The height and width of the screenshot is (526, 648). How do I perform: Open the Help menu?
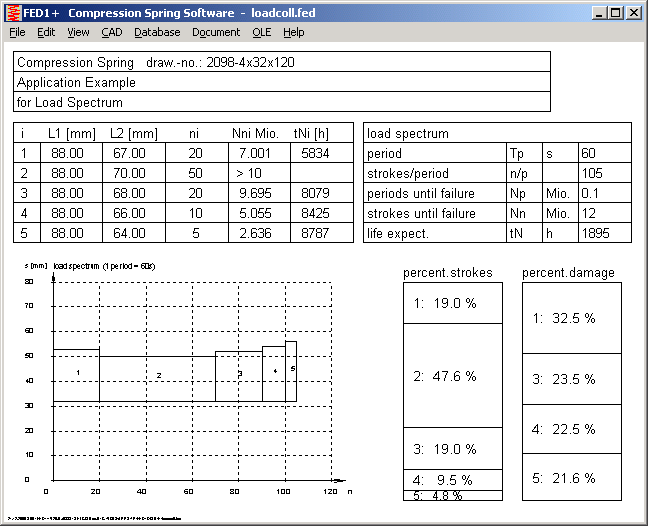click(293, 32)
